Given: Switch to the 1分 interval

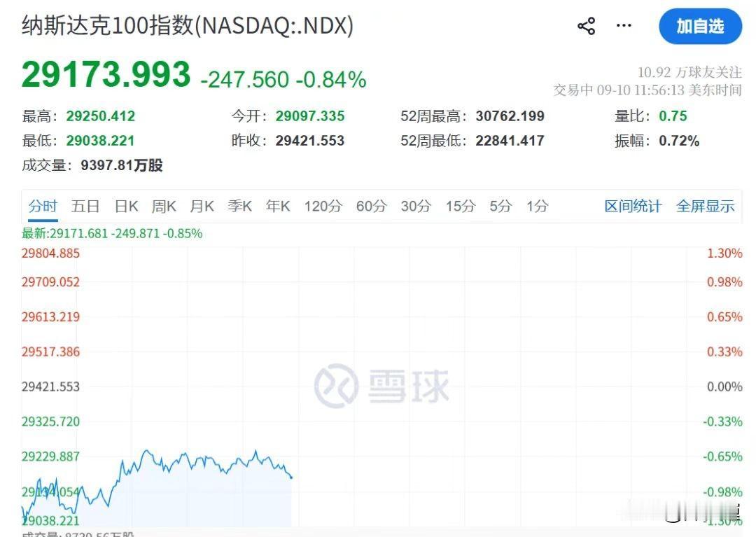Looking at the screenshot, I should [x=537, y=207].
